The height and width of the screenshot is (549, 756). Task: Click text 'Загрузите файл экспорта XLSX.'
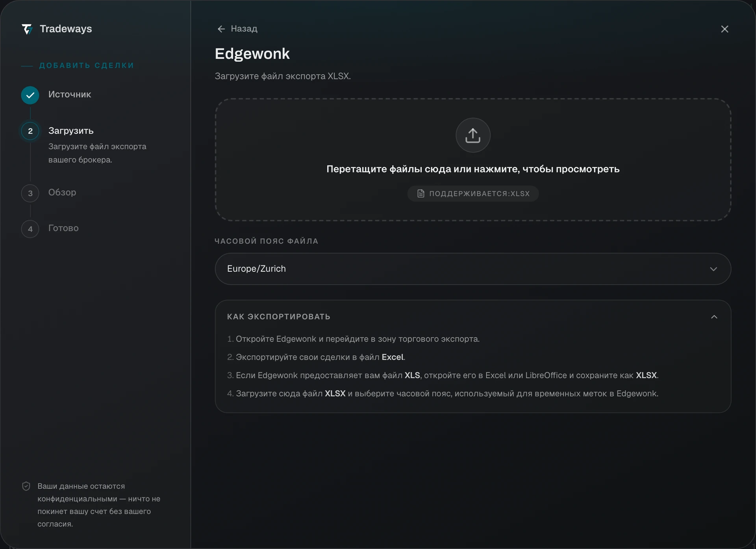283,76
